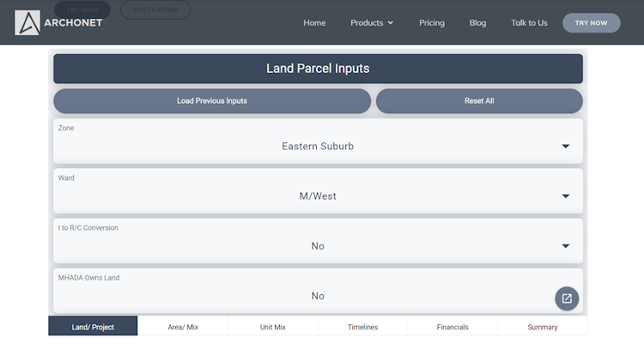Click the Talk to Us link
Image resolution: width=644 pixels, height=362 pixels.
(529, 23)
